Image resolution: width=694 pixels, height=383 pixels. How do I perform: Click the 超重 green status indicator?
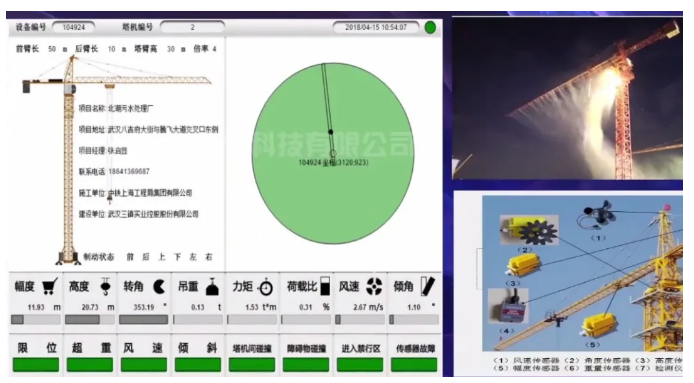tap(90, 365)
